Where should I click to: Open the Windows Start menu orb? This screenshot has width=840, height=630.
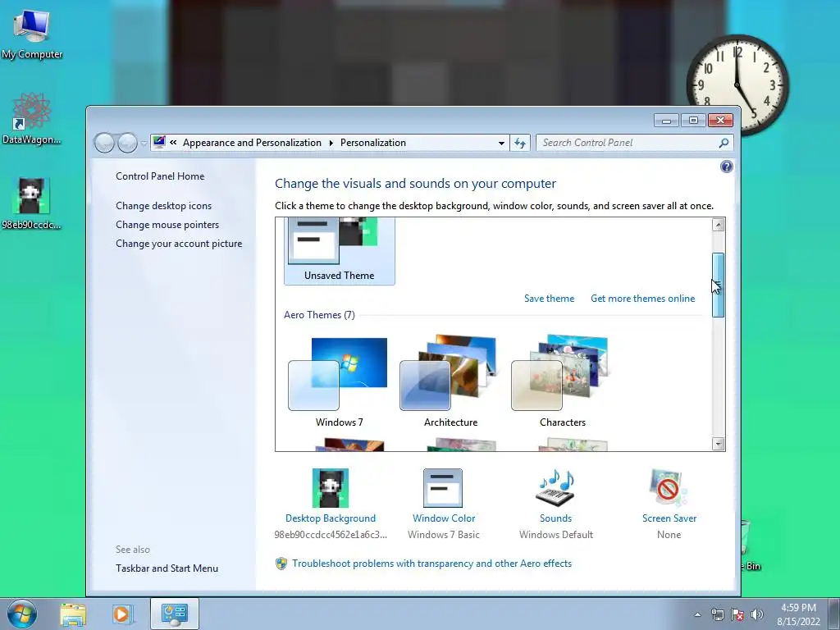pyautogui.click(x=22, y=614)
